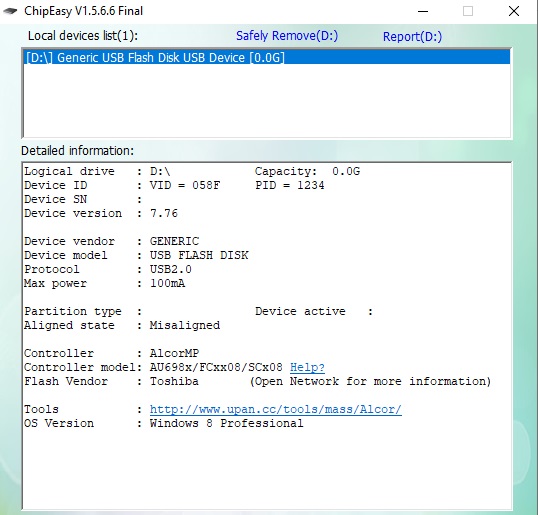Open the upan.cc Alcor tools URL
The image size is (538, 515).
tap(276, 409)
